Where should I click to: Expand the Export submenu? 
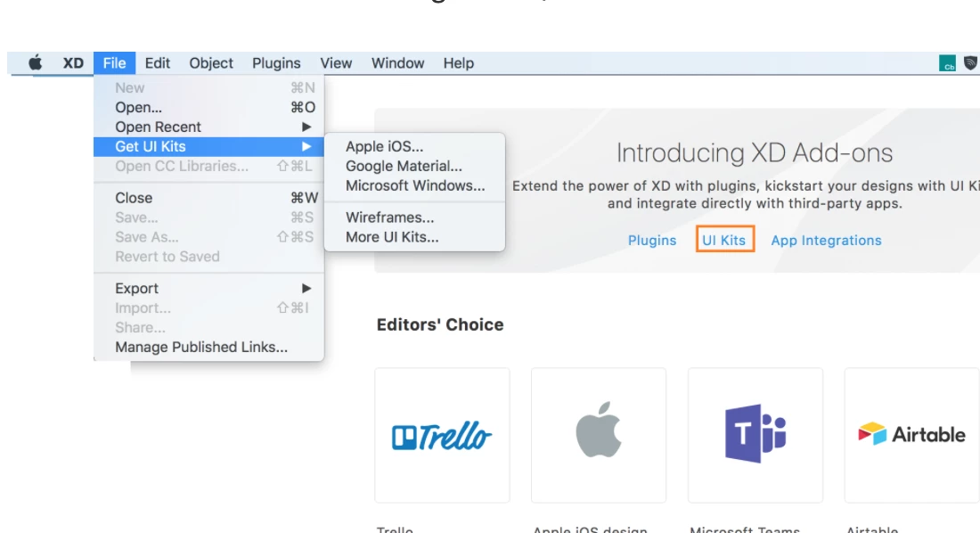point(208,289)
